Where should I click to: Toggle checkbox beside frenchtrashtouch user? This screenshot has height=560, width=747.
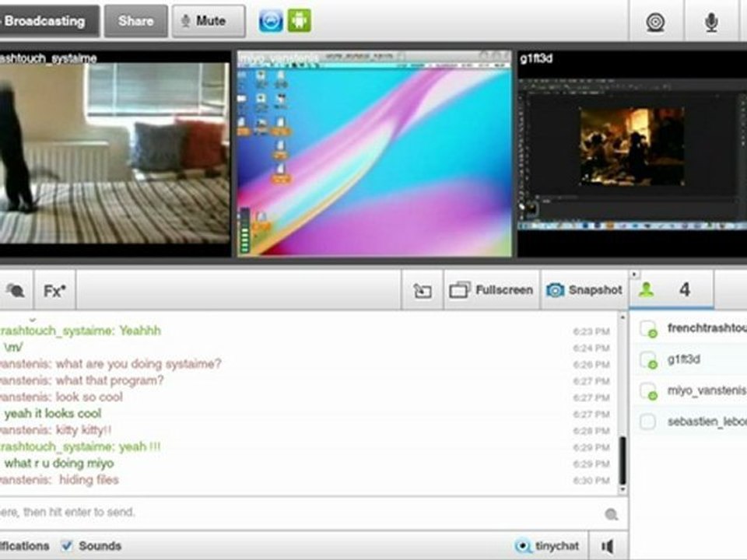[x=648, y=328]
